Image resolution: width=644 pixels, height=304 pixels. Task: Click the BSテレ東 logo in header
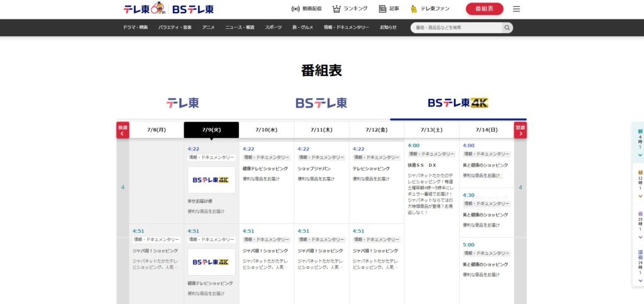point(192,9)
